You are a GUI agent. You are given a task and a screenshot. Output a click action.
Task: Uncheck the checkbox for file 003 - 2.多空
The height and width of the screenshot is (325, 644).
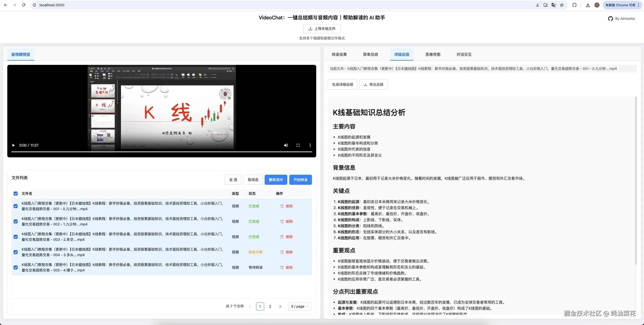tap(16, 237)
